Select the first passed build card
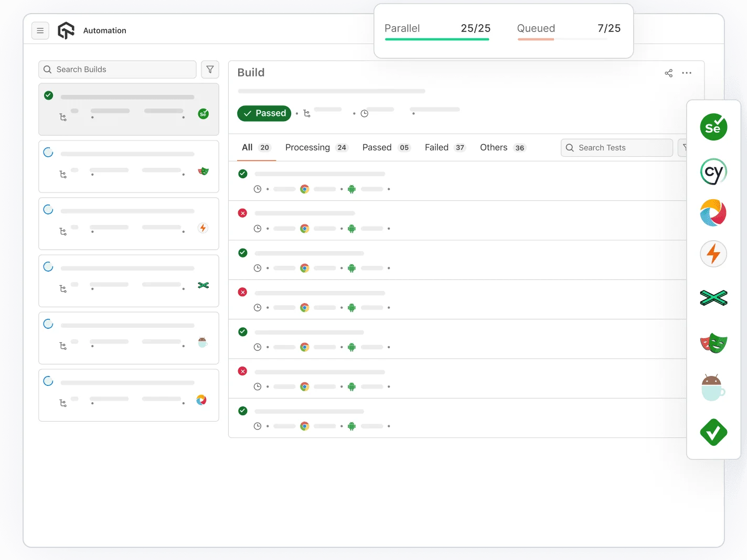 pyautogui.click(x=129, y=109)
